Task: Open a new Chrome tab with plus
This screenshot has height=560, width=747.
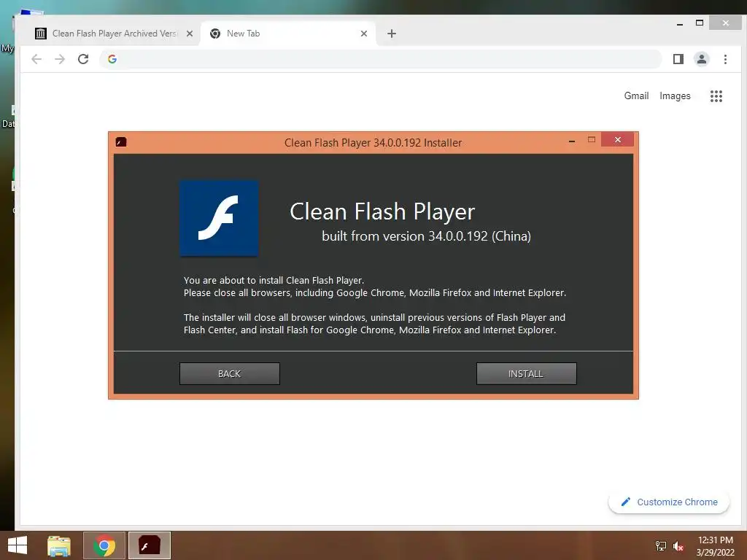Action: [x=392, y=34]
